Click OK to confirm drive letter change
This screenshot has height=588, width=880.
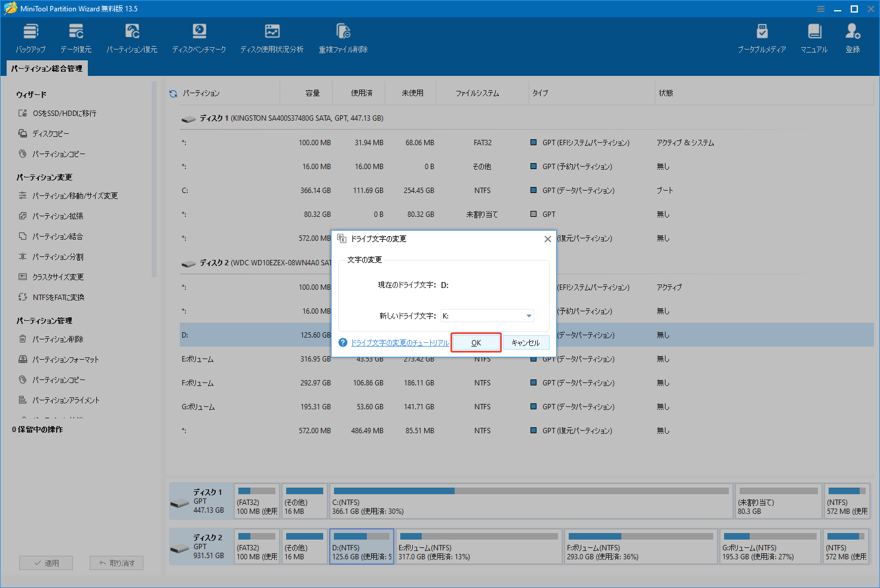click(x=476, y=342)
